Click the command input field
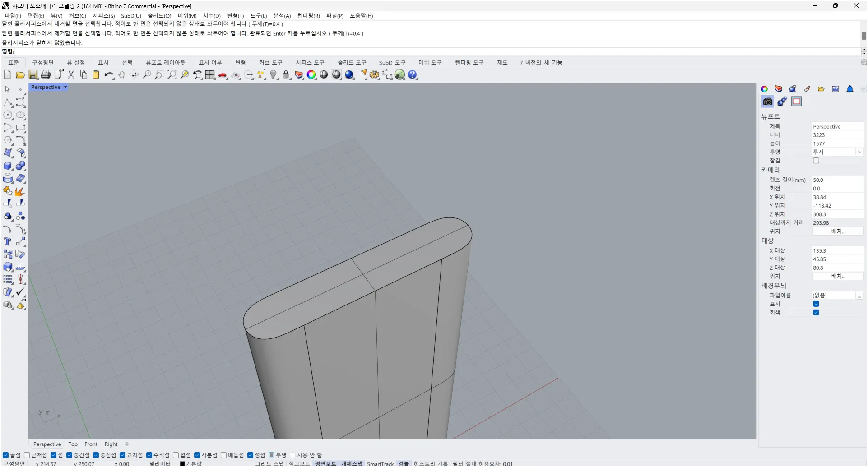 click(438, 51)
